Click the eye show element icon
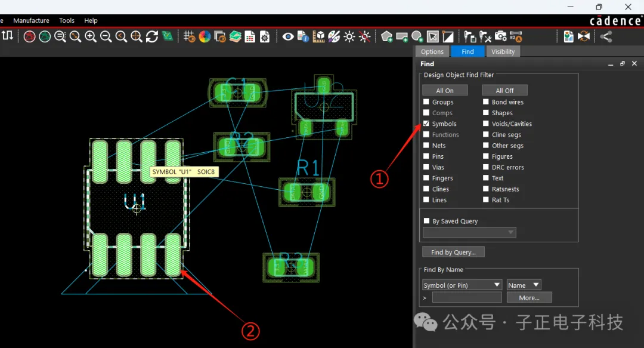The height and width of the screenshot is (348, 644). (288, 36)
